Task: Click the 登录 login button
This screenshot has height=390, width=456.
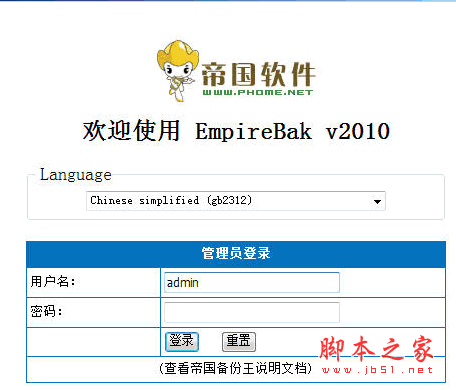Action: 182,341
